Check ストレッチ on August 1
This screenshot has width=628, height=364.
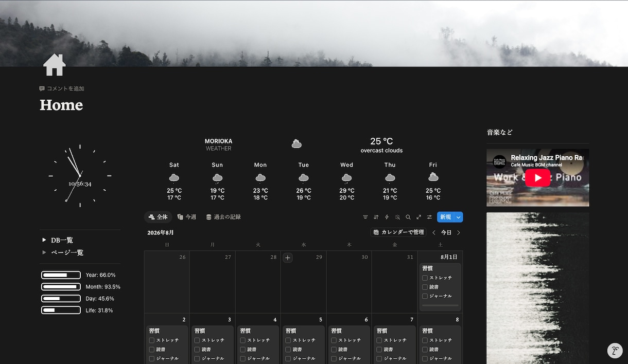tap(425, 278)
